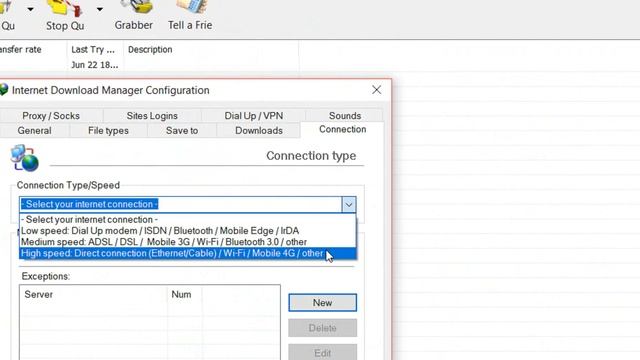Click the Tell a Friend toolbar icon
Screen dimensions: 640x360
(190, 16)
